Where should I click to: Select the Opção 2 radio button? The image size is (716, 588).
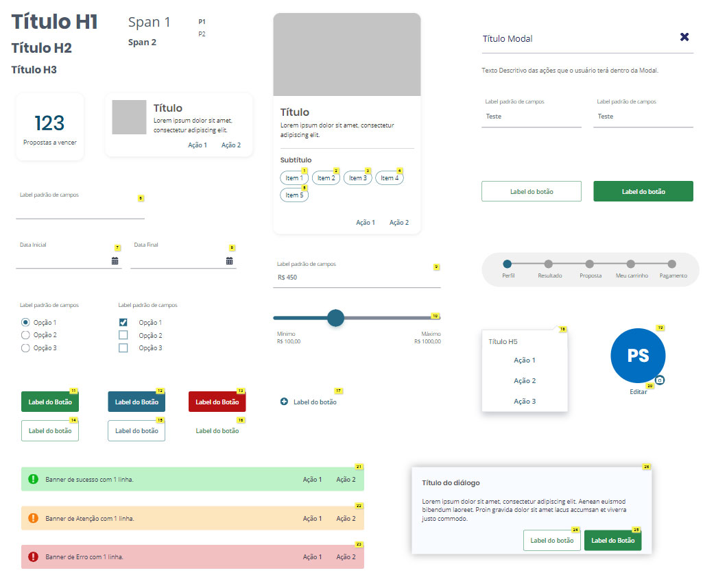click(x=26, y=335)
